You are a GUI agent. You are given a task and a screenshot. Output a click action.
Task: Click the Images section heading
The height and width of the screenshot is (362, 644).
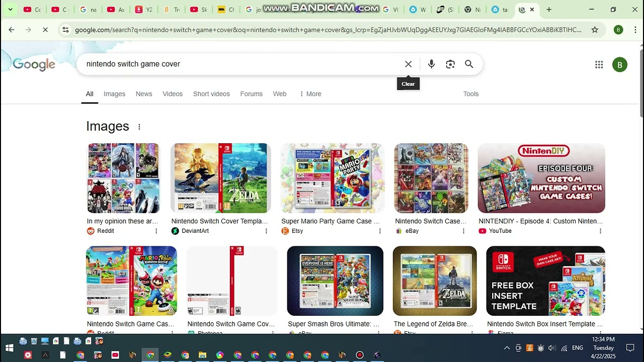click(108, 126)
